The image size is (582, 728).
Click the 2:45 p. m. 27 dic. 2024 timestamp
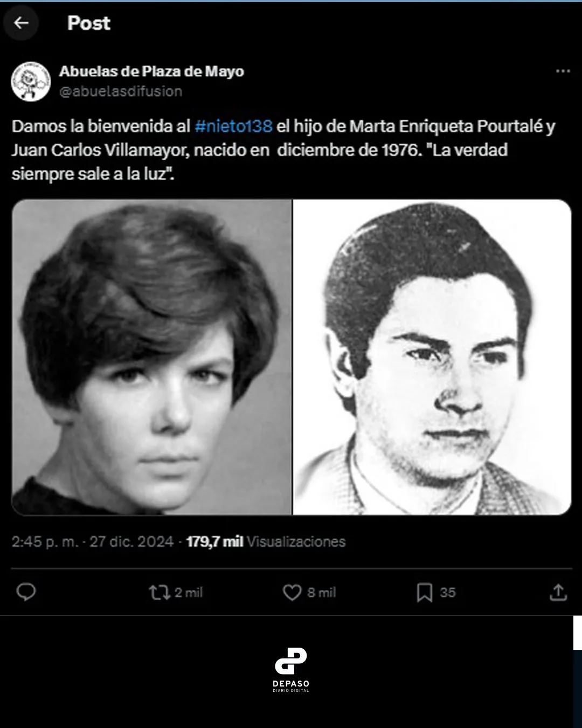[93, 541]
